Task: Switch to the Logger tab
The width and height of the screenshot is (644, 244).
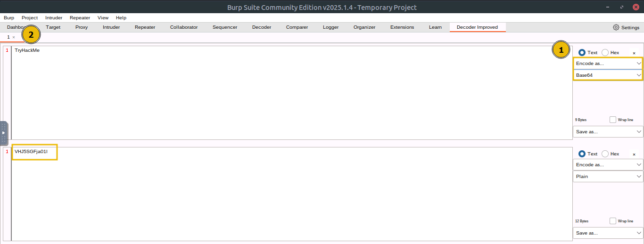Action: click(331, 27)
